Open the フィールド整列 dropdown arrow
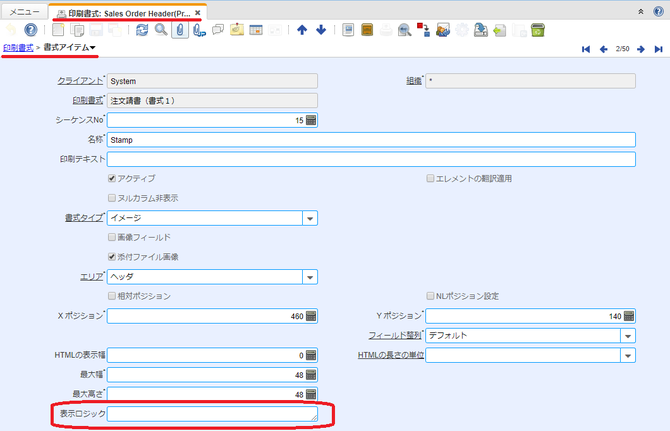 click(x=628, y=336)
